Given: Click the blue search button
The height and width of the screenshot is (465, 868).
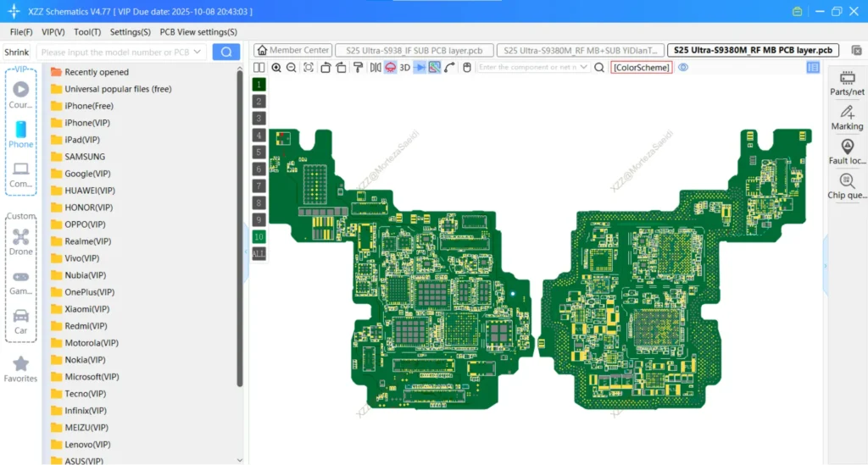Looking at the screenshot, I should pyautogui.click(x=226, y=52).
